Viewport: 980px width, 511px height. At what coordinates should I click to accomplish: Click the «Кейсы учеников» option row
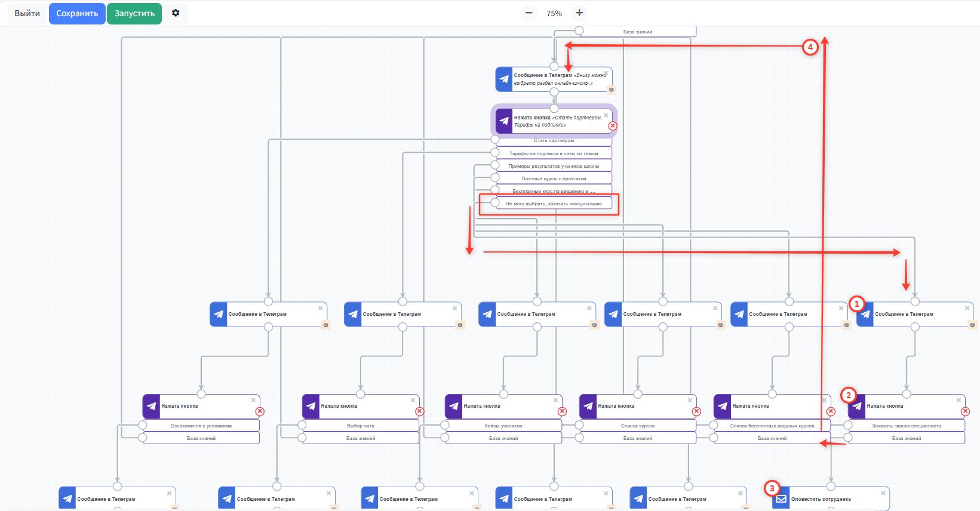(x=503, y=426)
